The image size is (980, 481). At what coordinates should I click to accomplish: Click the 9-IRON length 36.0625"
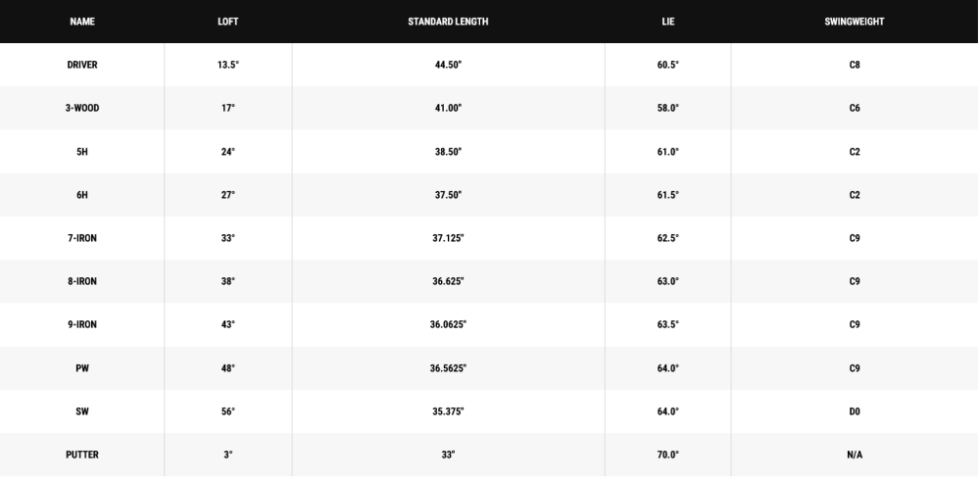(448, 325)
